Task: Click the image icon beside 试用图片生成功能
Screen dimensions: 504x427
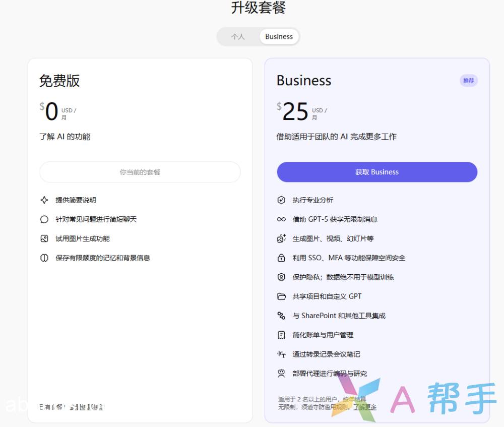Action: (x=44, y=238)
